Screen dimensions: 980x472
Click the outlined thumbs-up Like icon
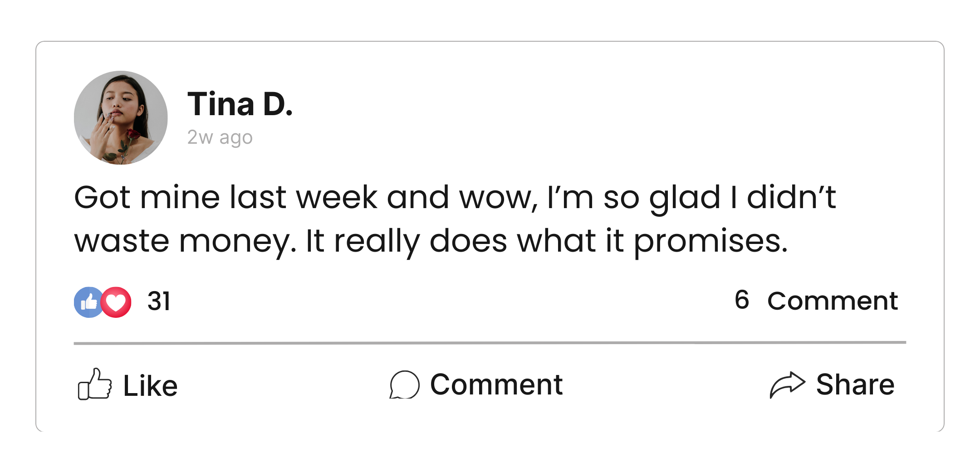(95, 384)
